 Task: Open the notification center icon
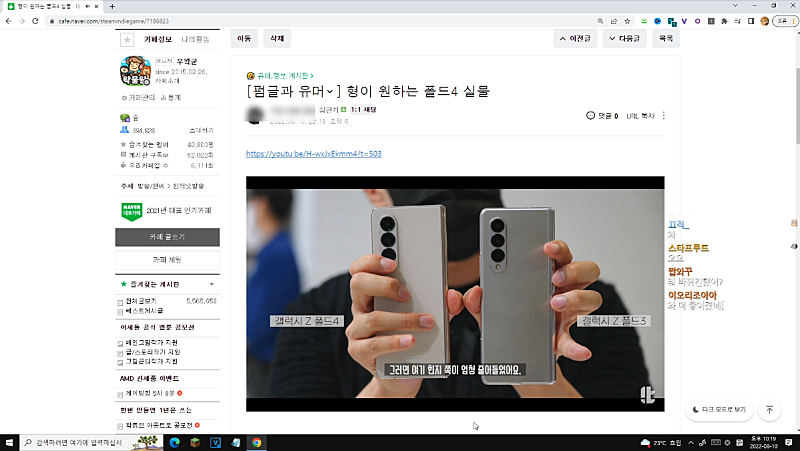click(x=789, y=442)
